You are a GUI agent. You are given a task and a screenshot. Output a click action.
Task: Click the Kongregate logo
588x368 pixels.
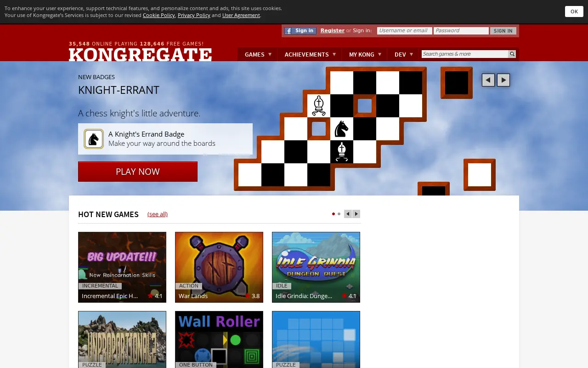[141, 54]
